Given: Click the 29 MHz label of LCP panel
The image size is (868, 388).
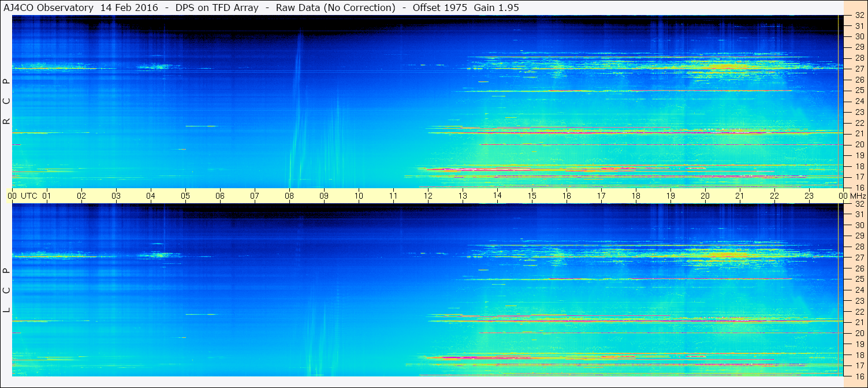Looking at the screenshot, I should tap(859, 236).
